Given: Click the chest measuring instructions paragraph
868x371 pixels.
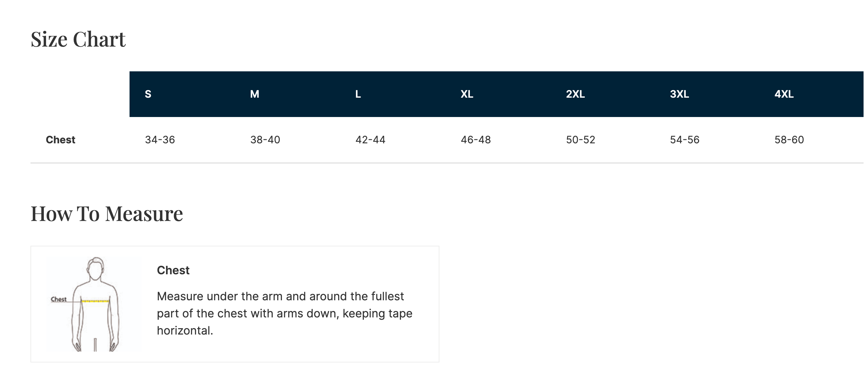Looking at the screenshot, I should point(284,313).
